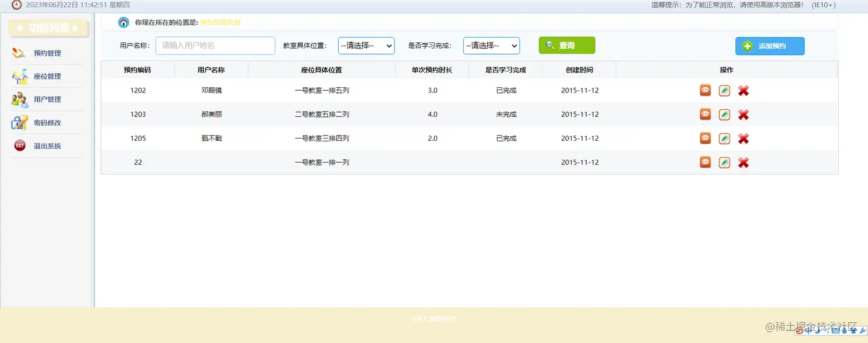Select --请选择-- in the classroom location dropdown
868x343 pixels.
click(x=366, y=45)
